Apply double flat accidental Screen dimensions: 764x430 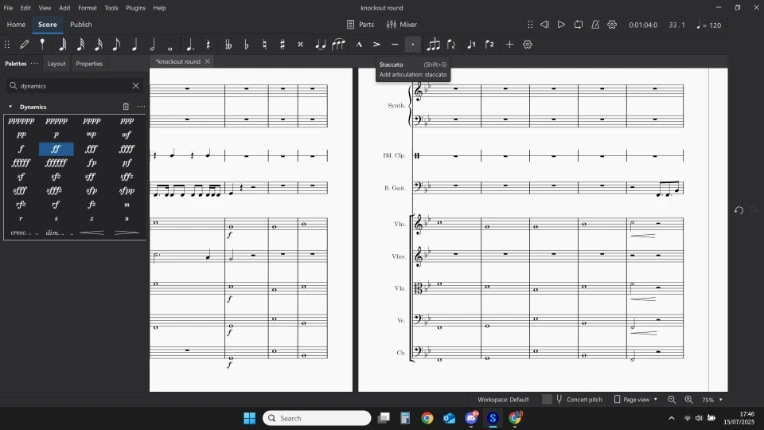(229, 45)
